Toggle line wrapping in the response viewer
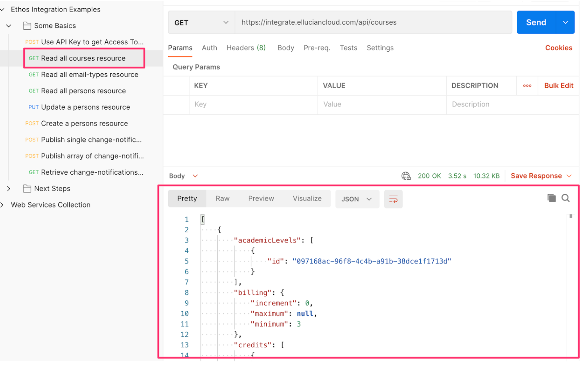 pyautogui.click(x=393, y=199)
